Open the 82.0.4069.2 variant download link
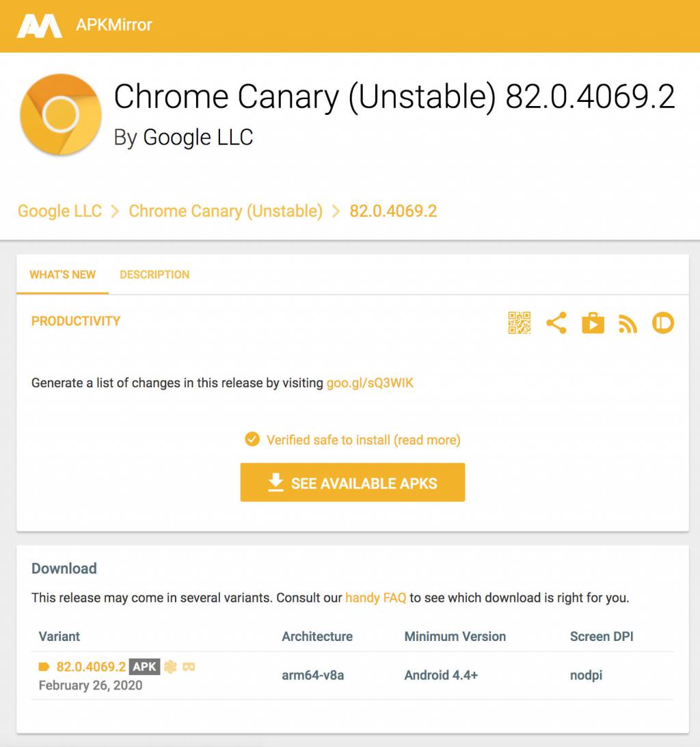 [x=91, y=666]
